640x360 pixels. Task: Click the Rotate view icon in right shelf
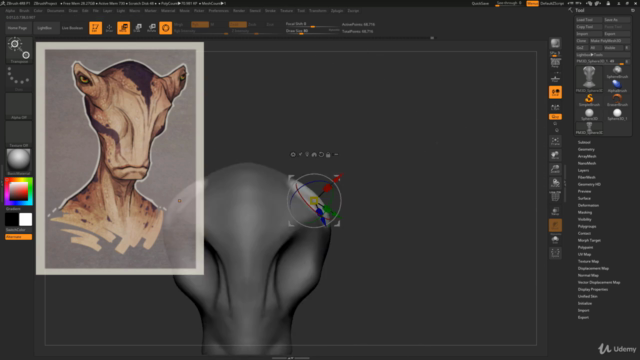[555, 182]
